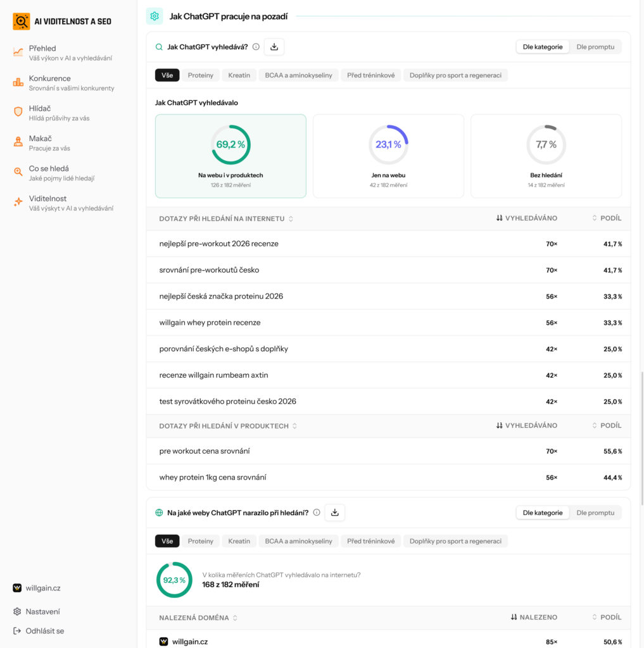Click the Hlídač shield icon
The image size is (644, 648).
[18, 111]
